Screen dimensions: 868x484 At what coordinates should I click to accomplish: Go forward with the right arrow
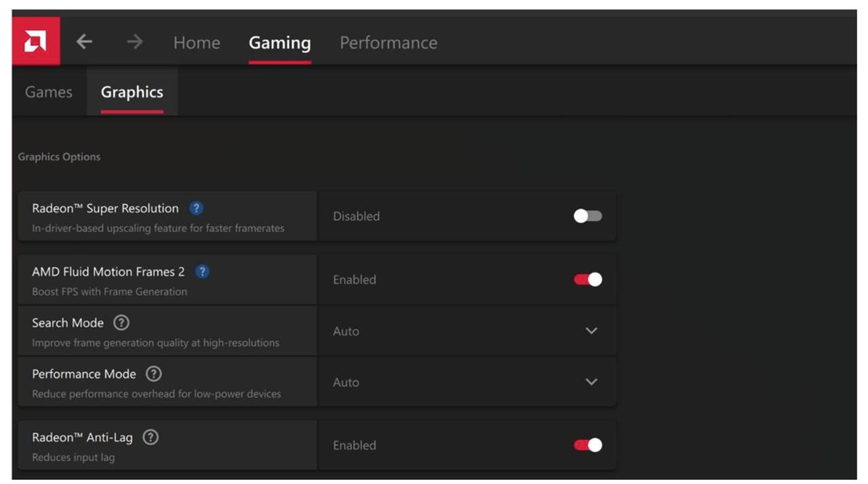click(135, 41)
